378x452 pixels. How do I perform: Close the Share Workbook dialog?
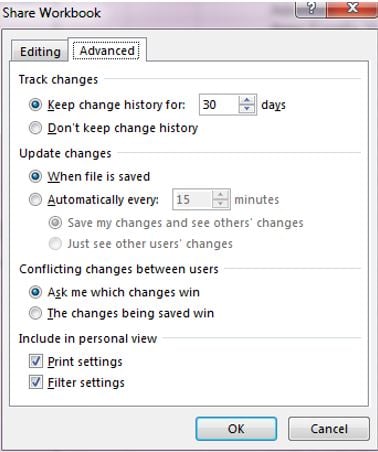352,8
